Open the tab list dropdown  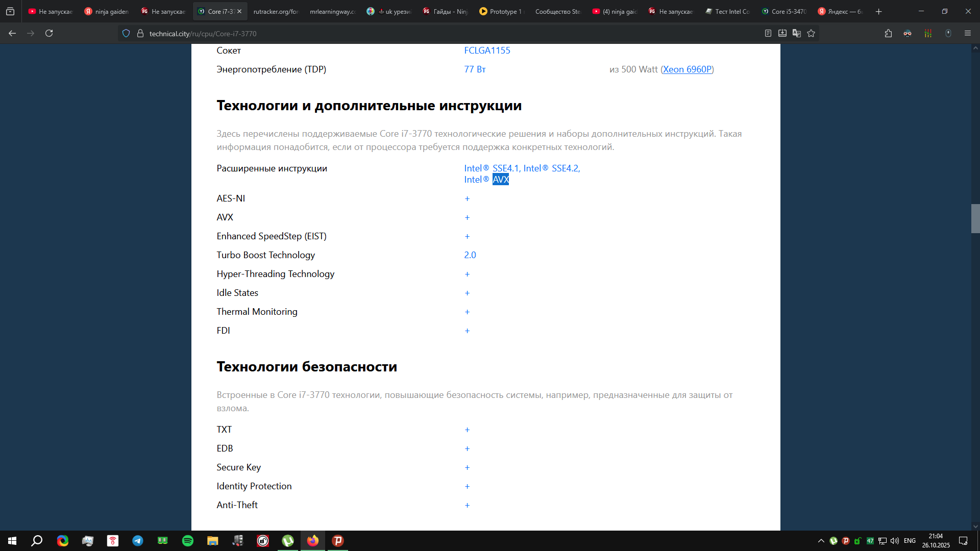pos(10,11)
